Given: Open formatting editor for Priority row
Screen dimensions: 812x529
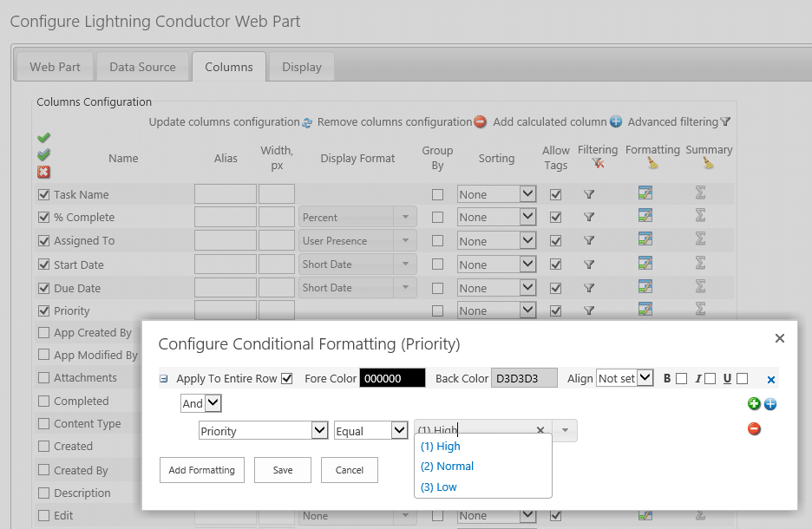Looking at the screenshot, I should click(645, 310).
